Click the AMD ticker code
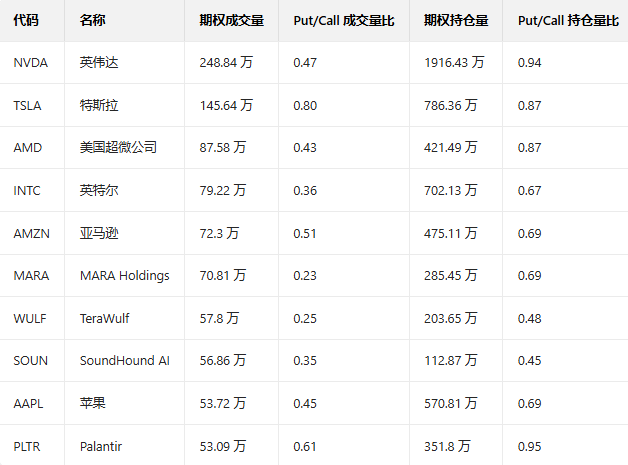 pyautogui.click(x=28, y=147)
